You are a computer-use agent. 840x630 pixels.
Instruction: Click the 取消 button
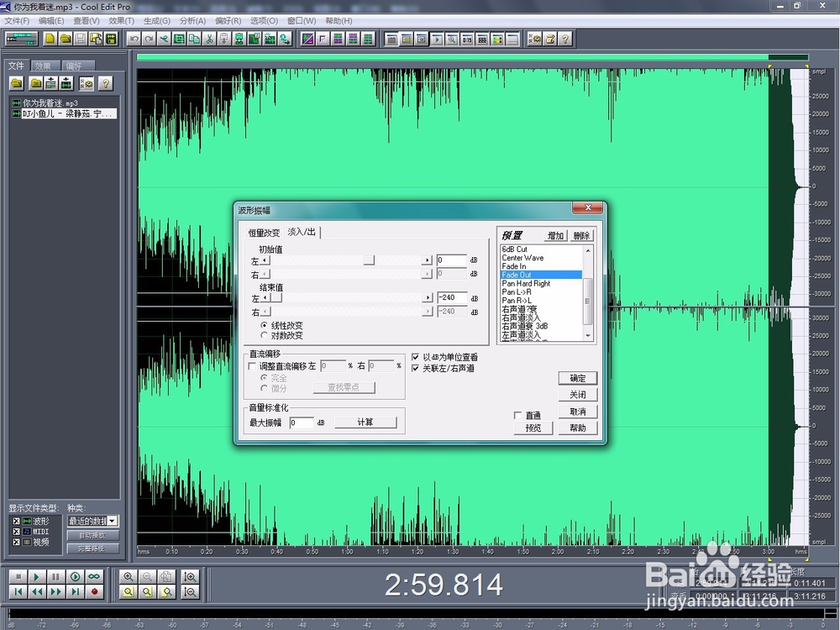coord(578,412)
